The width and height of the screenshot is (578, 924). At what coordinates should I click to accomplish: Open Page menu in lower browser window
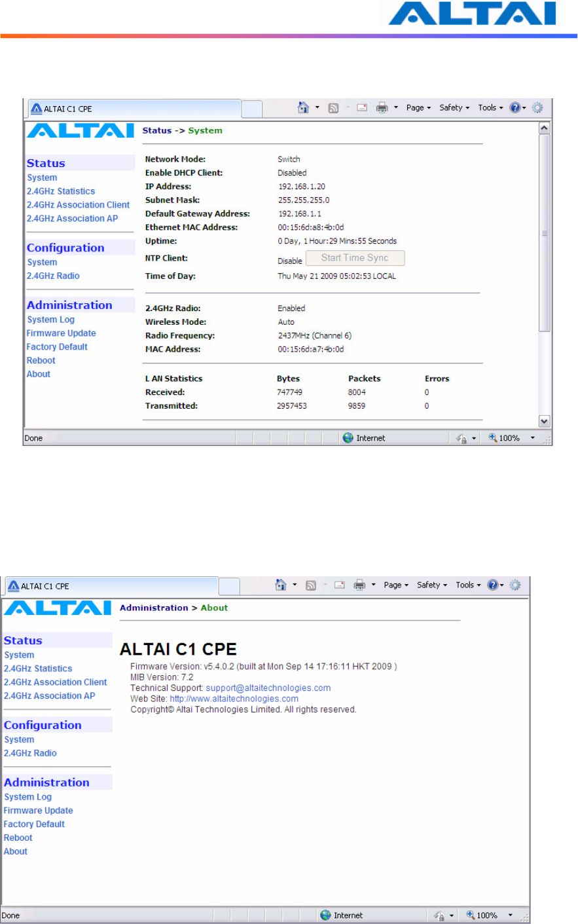(x=396, y=585)
